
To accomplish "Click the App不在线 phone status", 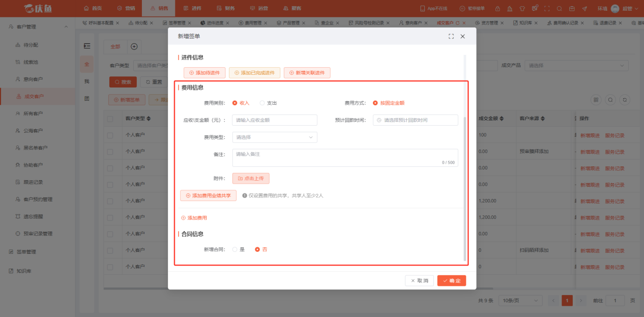I will click(x=434, y=9).
